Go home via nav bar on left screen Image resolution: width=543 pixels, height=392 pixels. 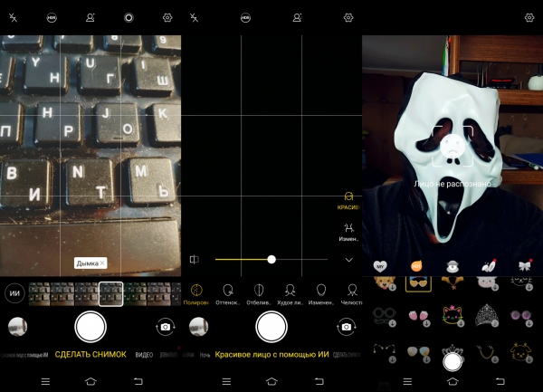(90, 381)
